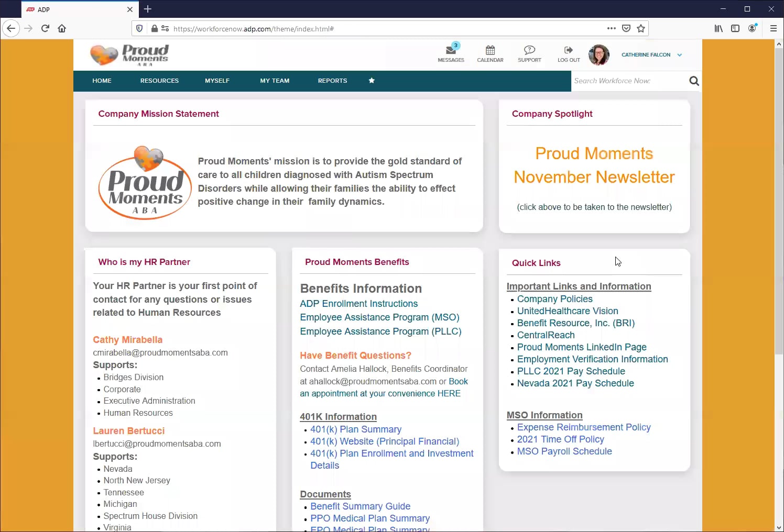Viewport: 784px width, 532px height.
Task: Open page actions three-dots menu
Action: 611,28
